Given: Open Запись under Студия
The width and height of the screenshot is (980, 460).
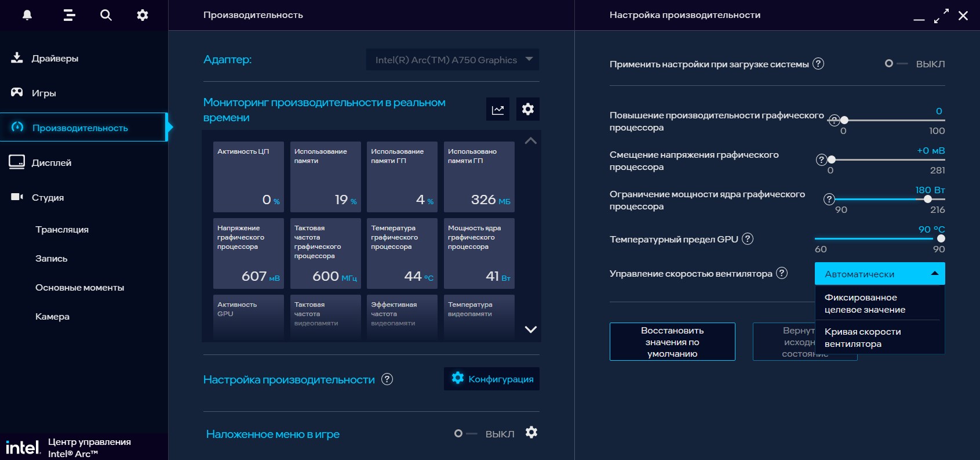Looking at the screenshot, I should point(52,258).
